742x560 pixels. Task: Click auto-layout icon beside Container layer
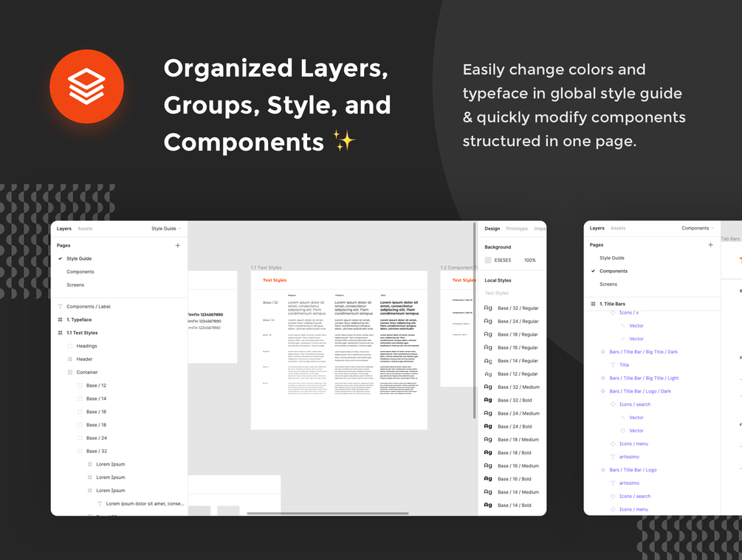click(70, 373)
